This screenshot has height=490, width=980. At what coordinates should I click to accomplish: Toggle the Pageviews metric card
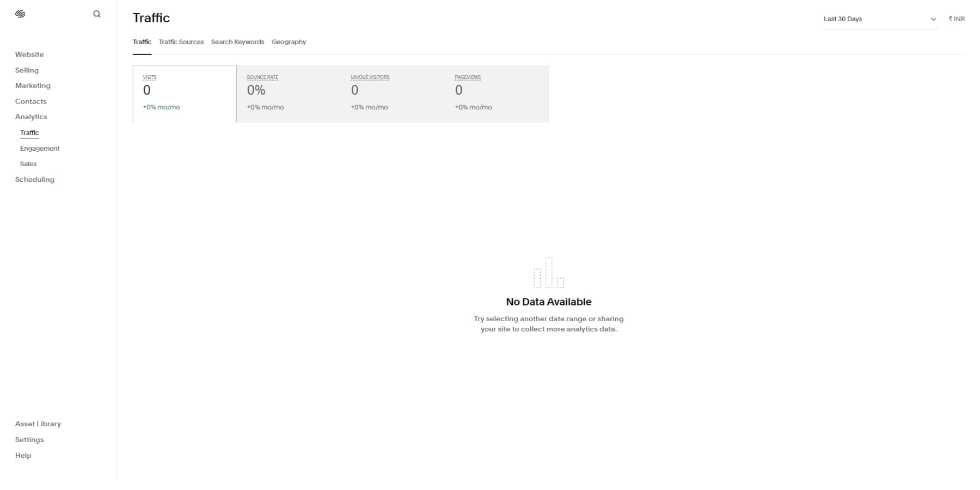[x=497, y=93]
